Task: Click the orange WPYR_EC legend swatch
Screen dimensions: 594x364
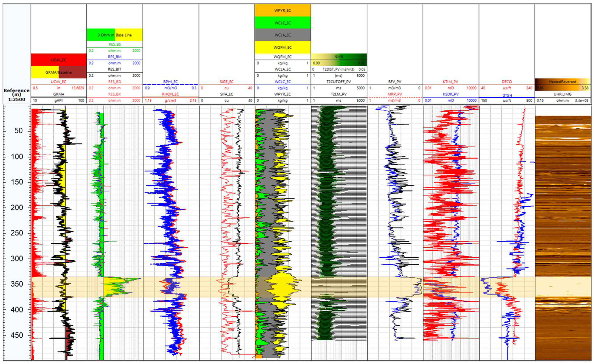Action: click(x=283, y=10)
